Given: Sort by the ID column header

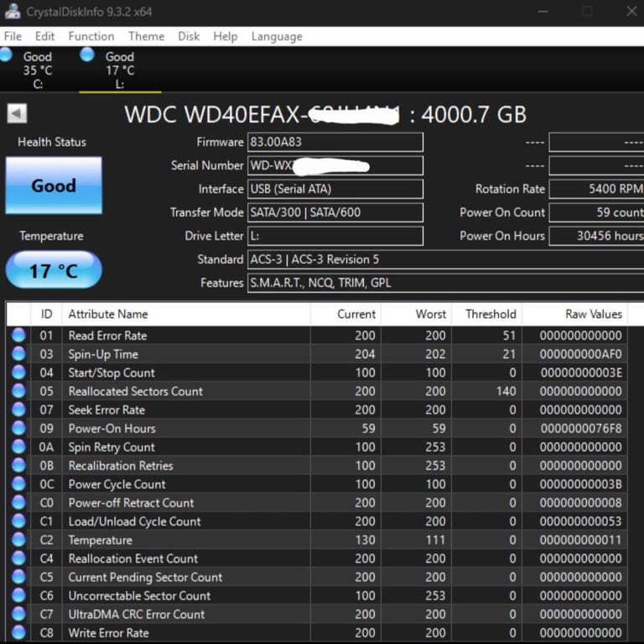Looking at the screenshot, I should pyautogui.click(x=46, y=314).
